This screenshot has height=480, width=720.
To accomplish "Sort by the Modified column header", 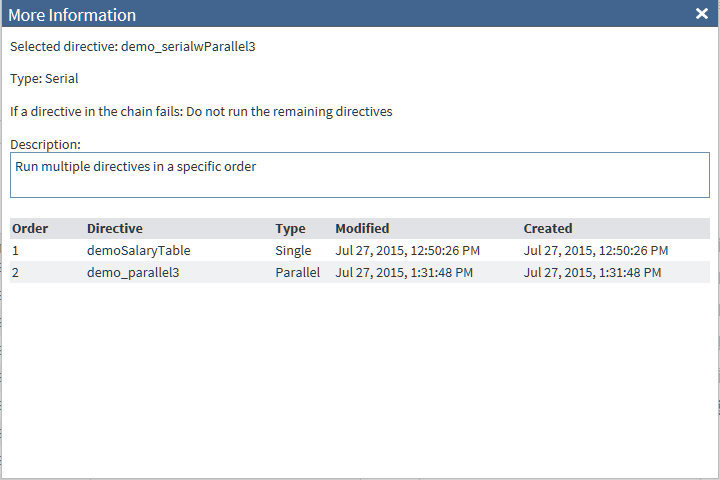I will click(x=362, y=229).
